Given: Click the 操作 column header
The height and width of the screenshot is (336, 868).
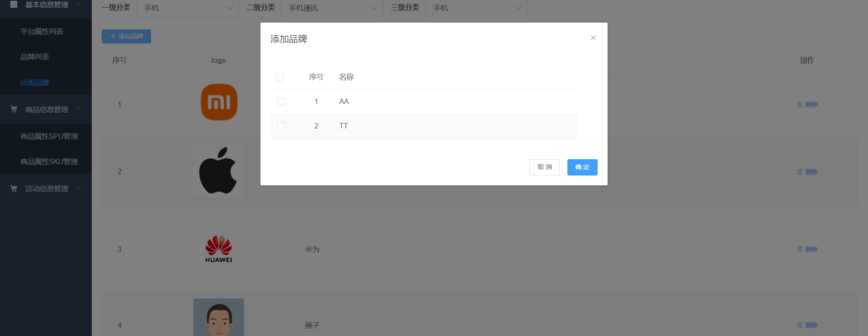Looking at the screenshot, I should tap(807, 60).
